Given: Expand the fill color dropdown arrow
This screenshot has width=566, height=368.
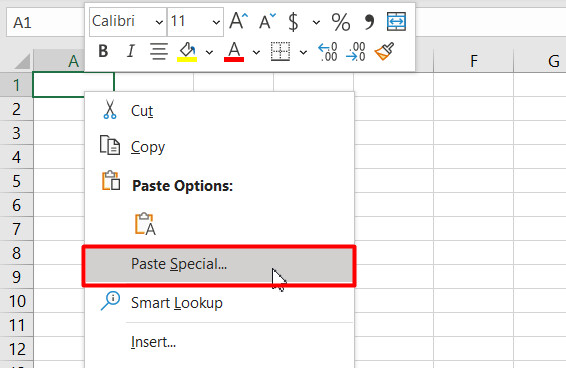Looking at the screenshot, I should point(209,53).
